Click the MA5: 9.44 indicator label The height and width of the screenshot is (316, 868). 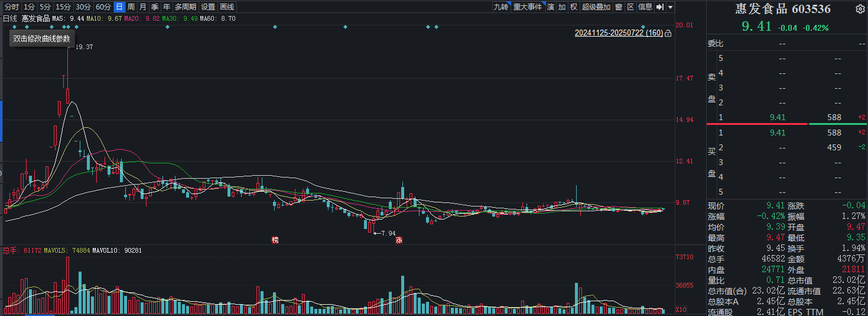[x=69, y=18]
